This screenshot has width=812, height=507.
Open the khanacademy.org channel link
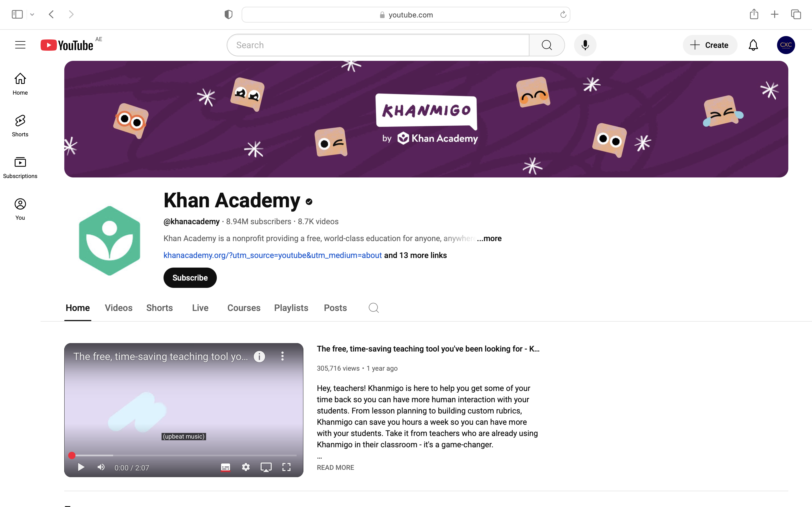pos(272,255)
